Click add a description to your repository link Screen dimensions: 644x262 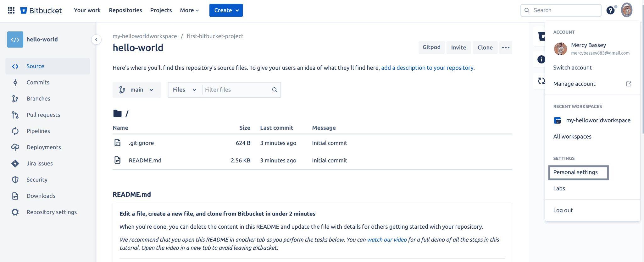[427, 68]
